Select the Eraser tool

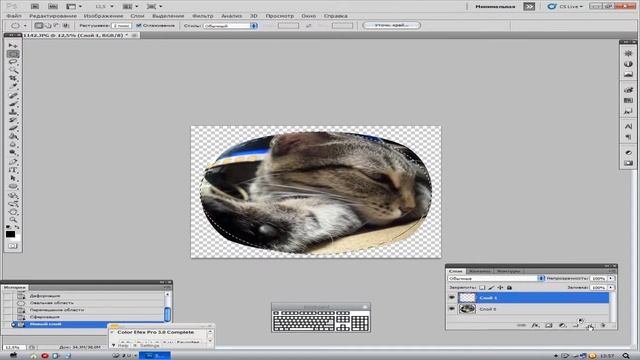click(x=13, y=128)
